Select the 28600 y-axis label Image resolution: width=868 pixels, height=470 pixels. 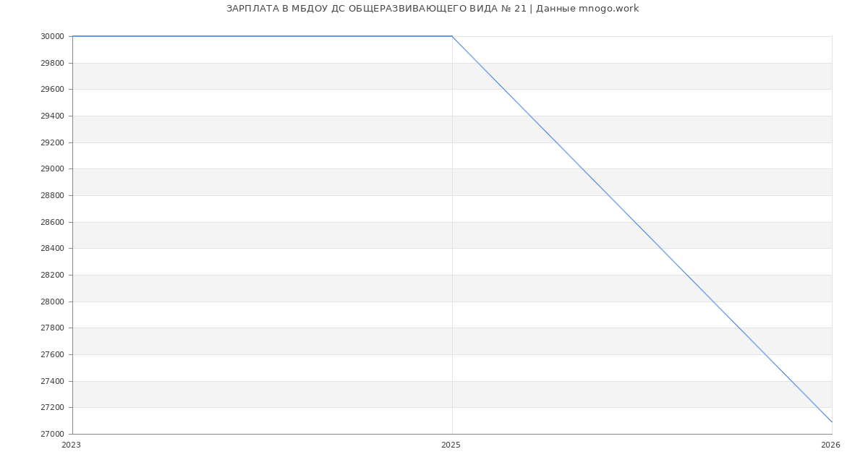coord(53,223)
